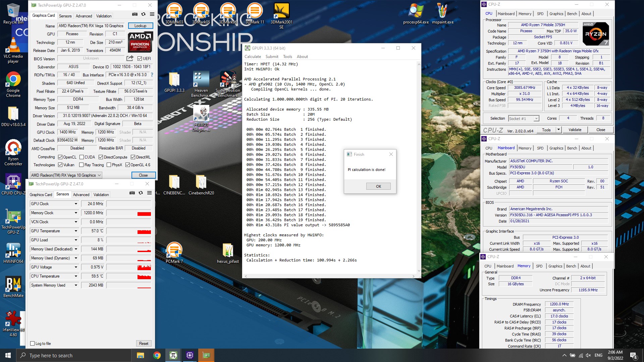Open 3DMark03 desktop shortcut

(x=174, y=13)
